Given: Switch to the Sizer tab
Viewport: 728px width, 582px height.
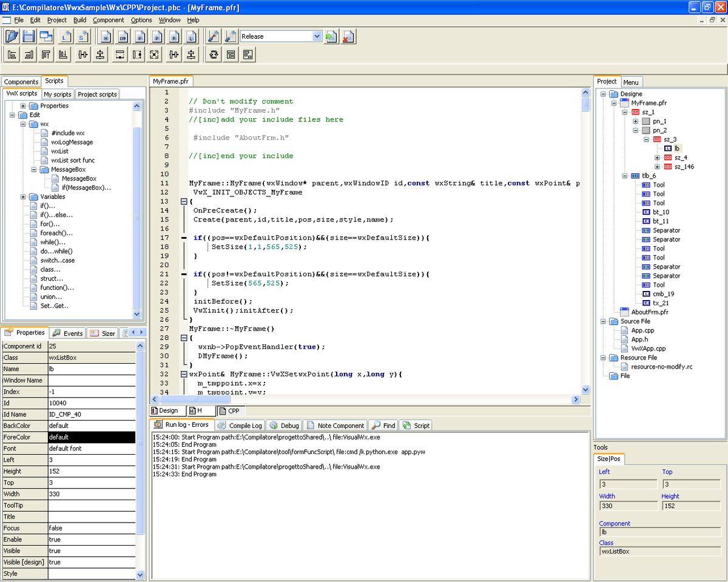Looking at the screenshot, I should pyautogui.click(x=103, y=333).
